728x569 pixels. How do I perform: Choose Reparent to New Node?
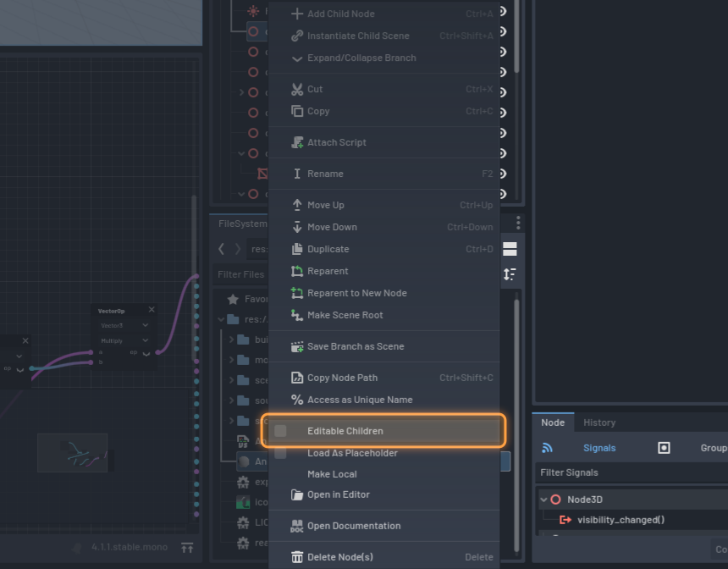[356, 293]
